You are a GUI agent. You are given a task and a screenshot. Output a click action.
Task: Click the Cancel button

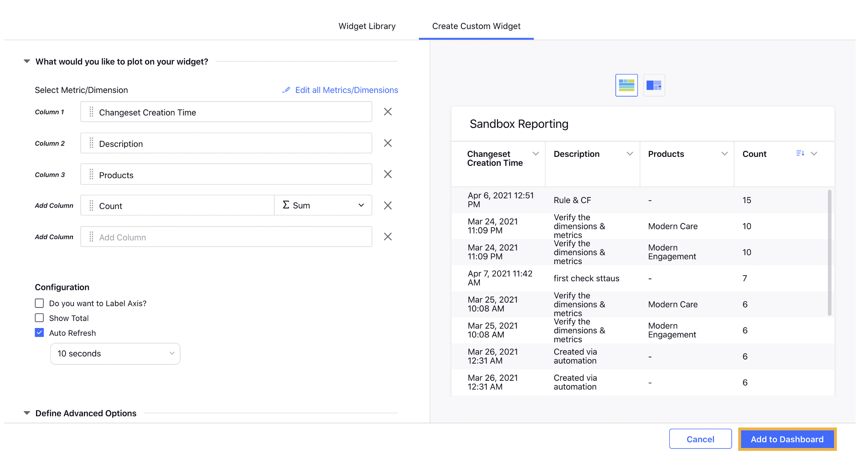pos(701,440)
